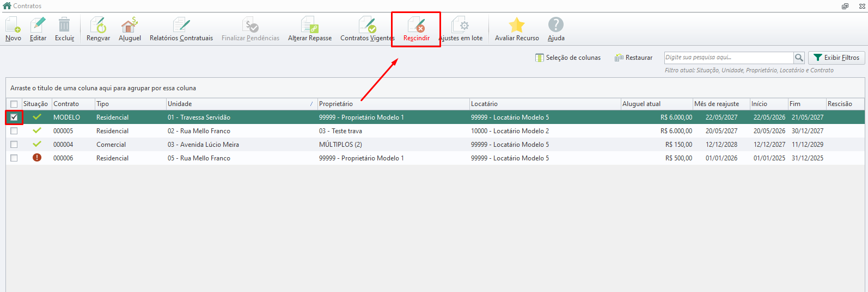Create a new contract with Novo
868x292 pixels.
[x=13, y=29]
